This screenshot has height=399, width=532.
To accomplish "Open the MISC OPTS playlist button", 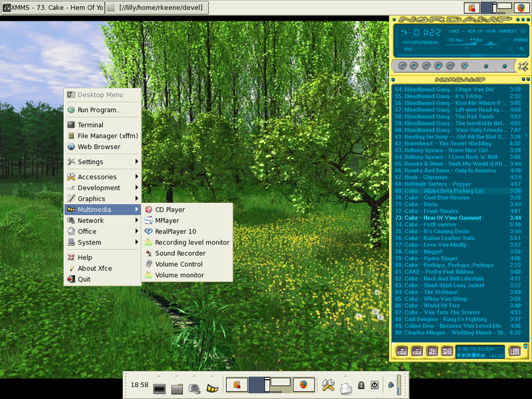I will pyautogui.click(x=447, y=351).
